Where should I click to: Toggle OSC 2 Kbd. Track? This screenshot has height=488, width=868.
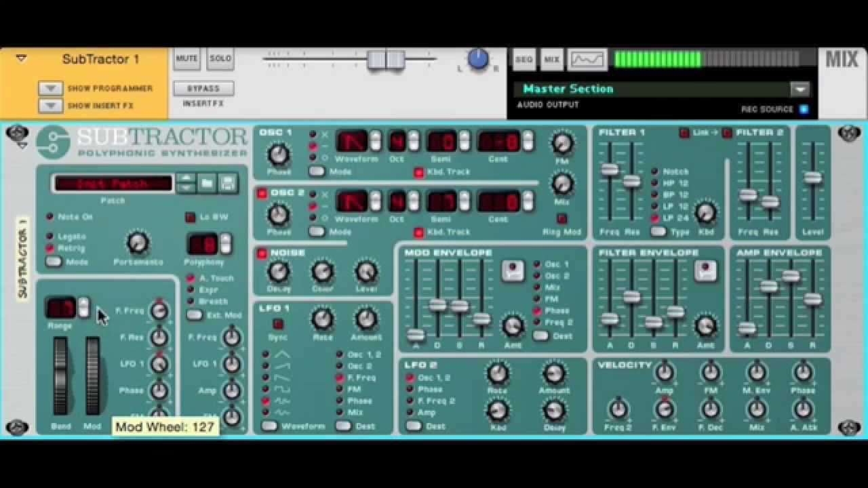(x=418, y=232)
